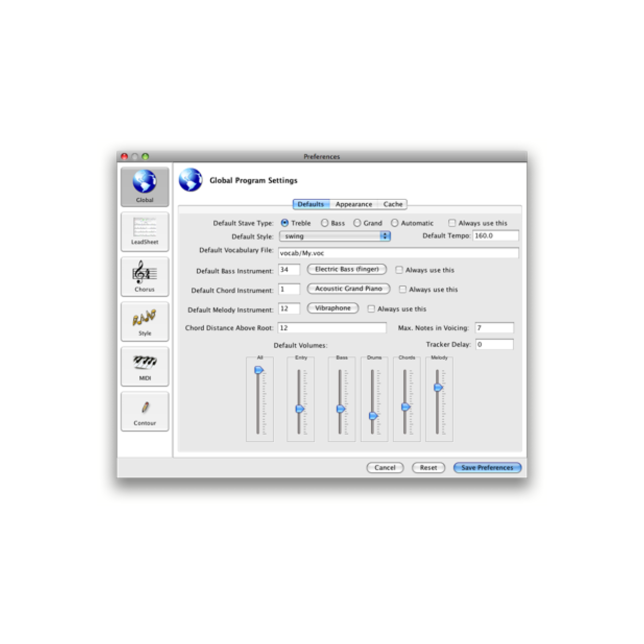Click the Save Preferences button
The image size is (644, 644).
point(487,467)
